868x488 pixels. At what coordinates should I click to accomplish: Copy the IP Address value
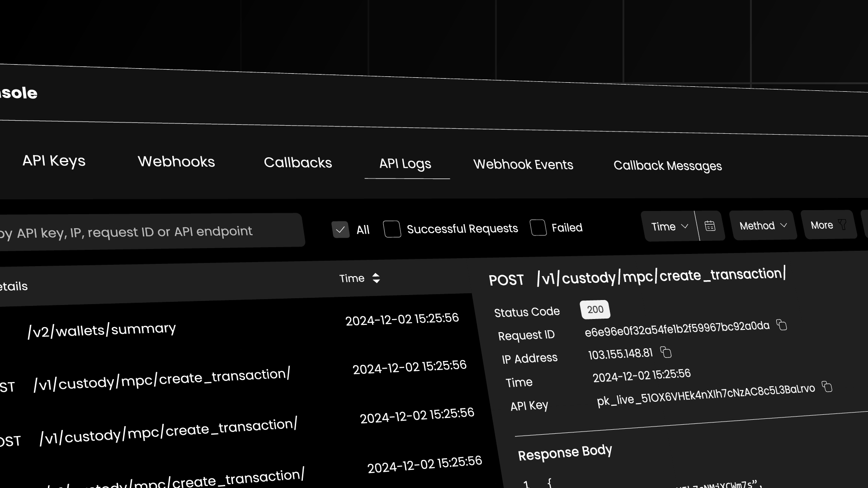click(666, 352)
